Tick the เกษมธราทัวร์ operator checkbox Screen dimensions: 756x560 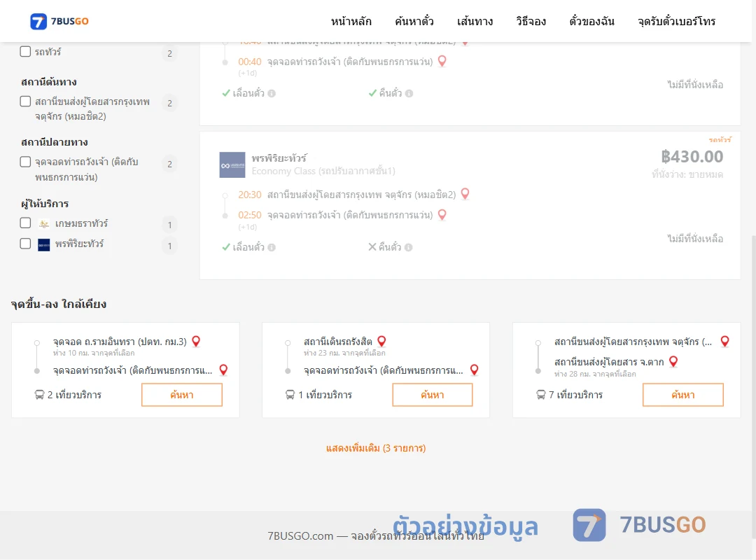click(x=26, y=223)
